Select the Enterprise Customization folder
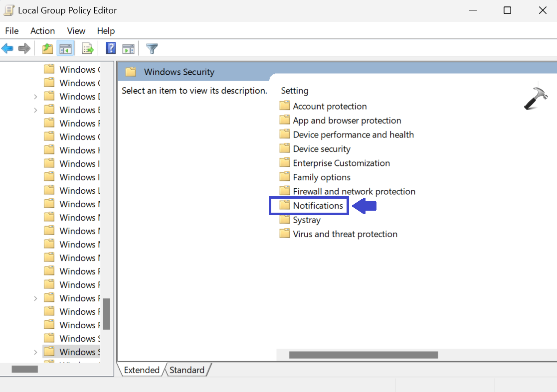This screenshot has height=392, width=557. click(334, 163)
